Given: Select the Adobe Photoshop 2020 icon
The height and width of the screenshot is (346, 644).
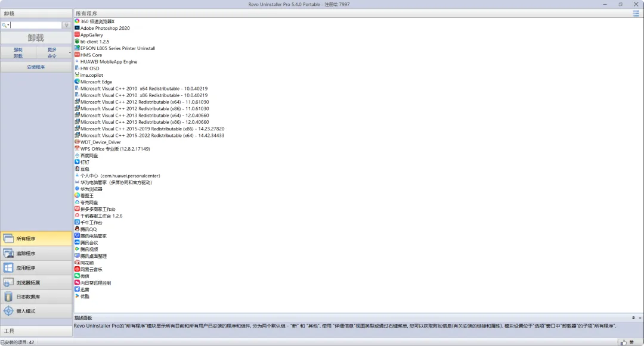Looking at the screenshot, I should click(77, 28).
